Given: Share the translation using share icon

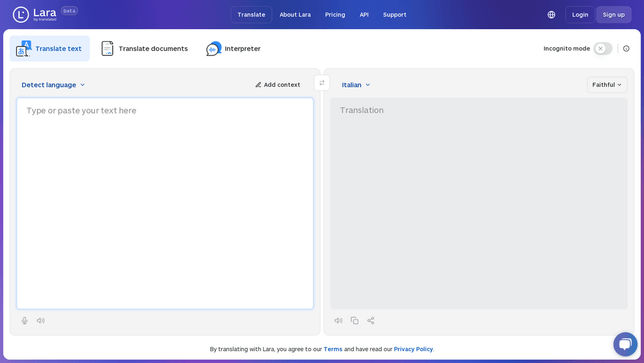Looking at the screenshot, I should coord(371,321).
